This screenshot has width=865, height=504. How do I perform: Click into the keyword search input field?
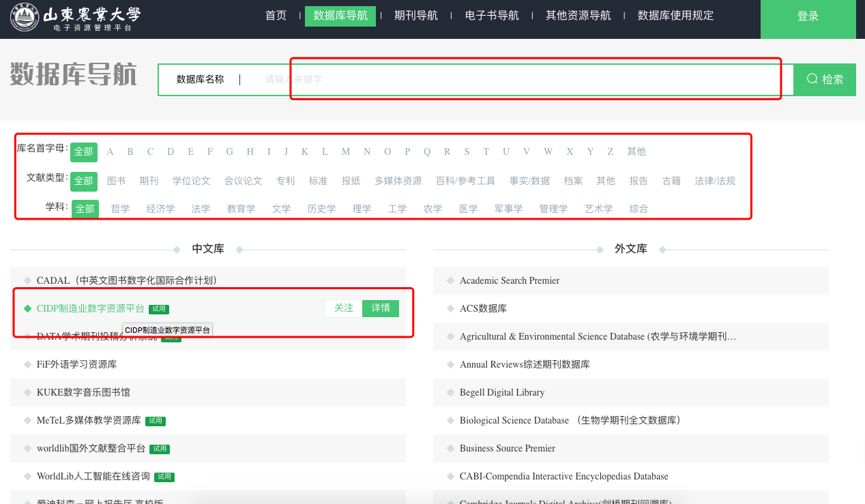pyautogui.click(x=518, y=79)
